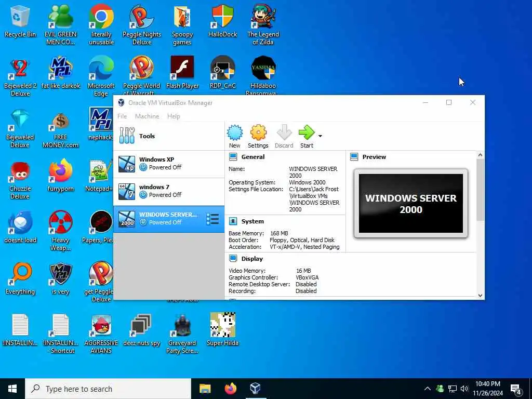Click details pane scrollbar down arrow
Screen dimensions: 532x399
click(x=480, y=296)
